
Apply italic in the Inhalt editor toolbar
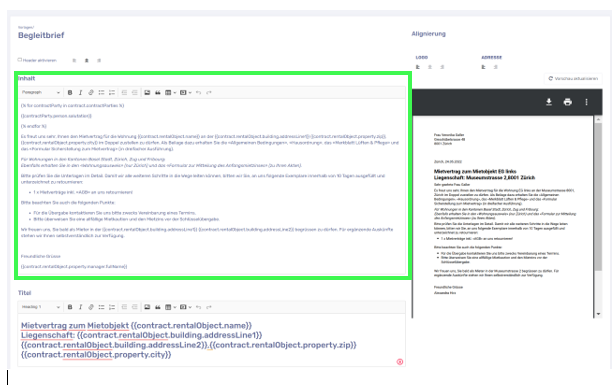(80, 92)
